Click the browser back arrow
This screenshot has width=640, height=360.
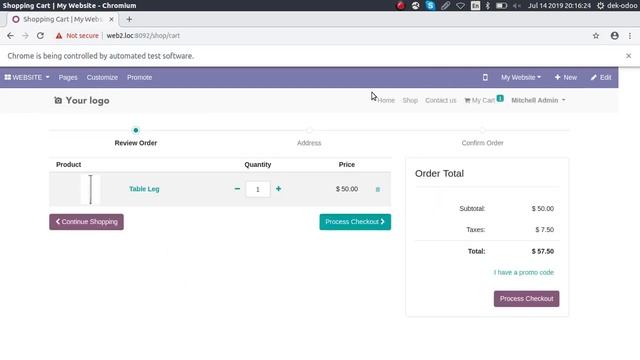coord(10,36)
